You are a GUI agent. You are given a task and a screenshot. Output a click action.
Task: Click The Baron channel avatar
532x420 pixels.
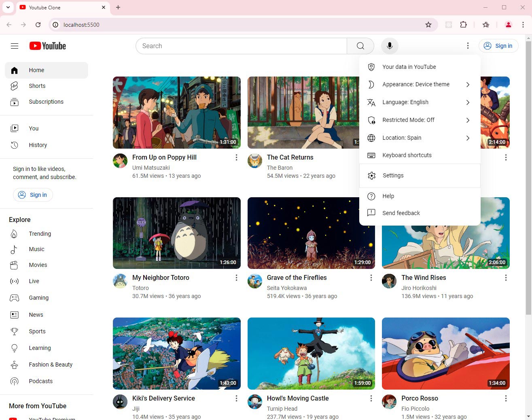tap(255, 161)
